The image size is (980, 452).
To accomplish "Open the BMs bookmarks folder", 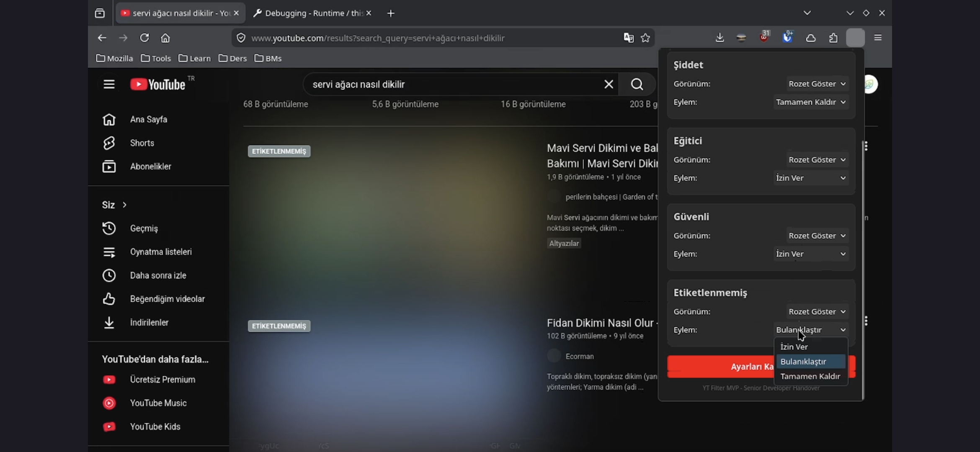I will click(268, 58).
